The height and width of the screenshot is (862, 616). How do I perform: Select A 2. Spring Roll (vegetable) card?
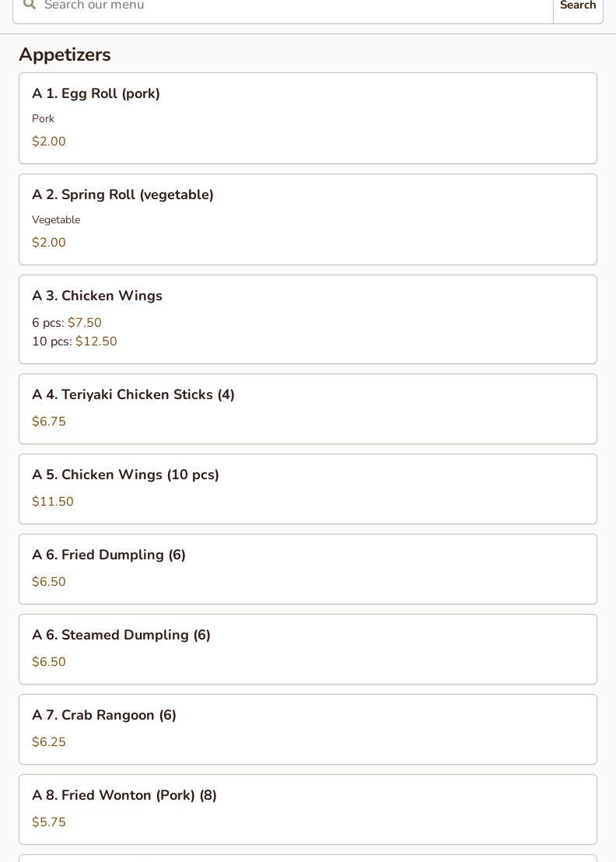click(308, 219)
